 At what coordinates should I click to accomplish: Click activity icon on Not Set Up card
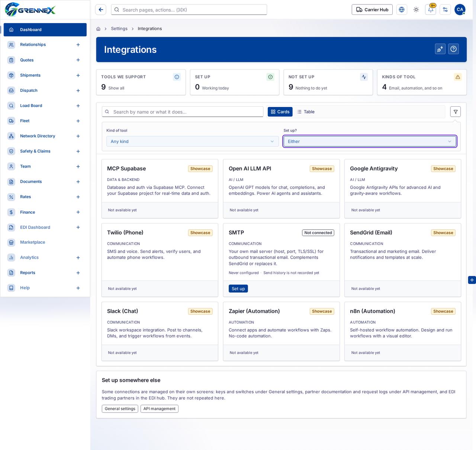click(364, 77)
